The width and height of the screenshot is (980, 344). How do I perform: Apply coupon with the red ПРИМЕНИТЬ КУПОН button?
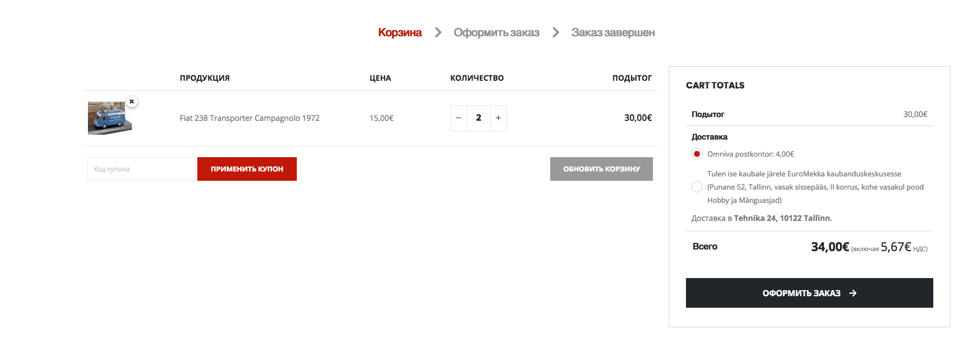(247, 169)
